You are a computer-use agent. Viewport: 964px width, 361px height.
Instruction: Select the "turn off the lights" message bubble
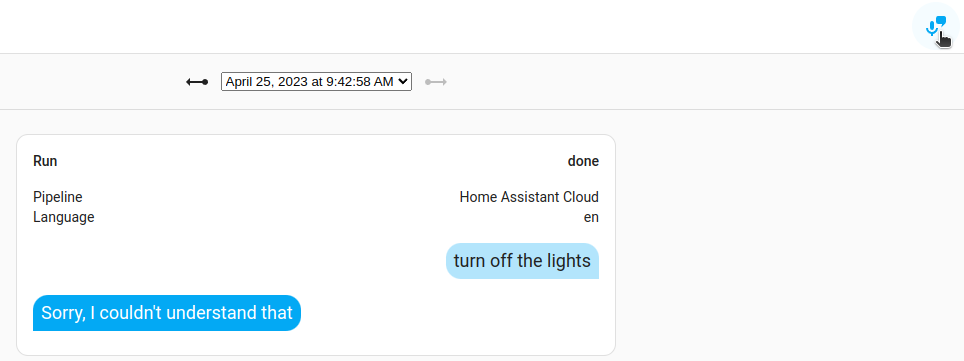tap(522, 261)
